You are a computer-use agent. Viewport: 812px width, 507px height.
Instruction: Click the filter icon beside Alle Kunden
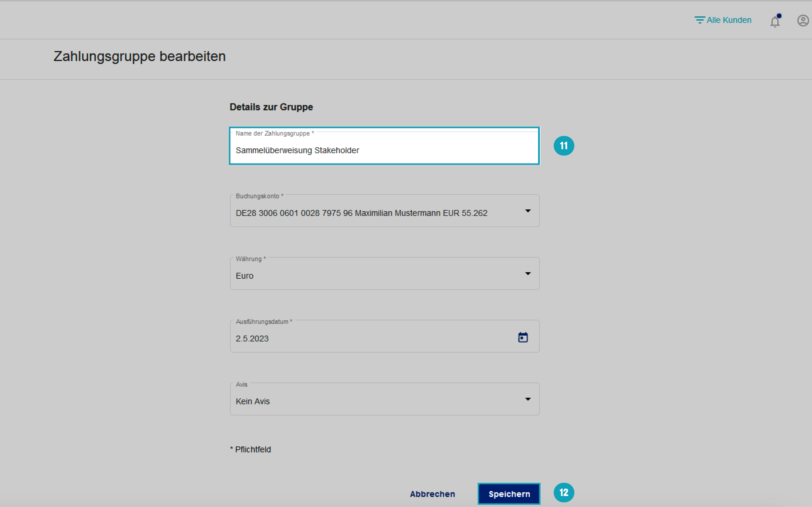699,20
